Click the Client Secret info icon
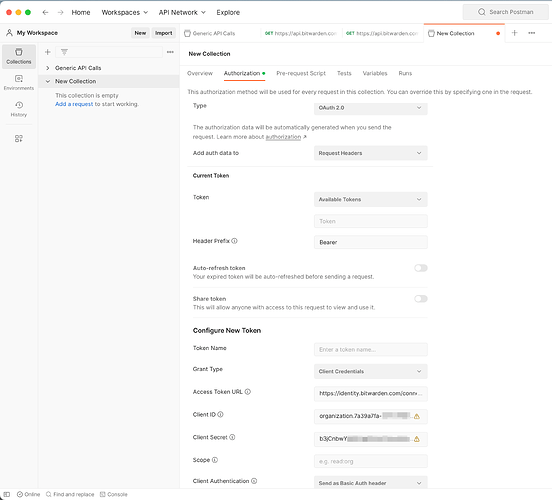This screenshot has width=552, height=500. coord(232,437)
